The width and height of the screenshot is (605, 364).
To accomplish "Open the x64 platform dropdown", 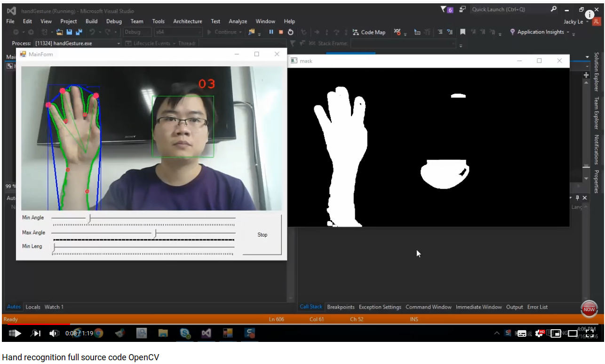I will tap(178, 32).
